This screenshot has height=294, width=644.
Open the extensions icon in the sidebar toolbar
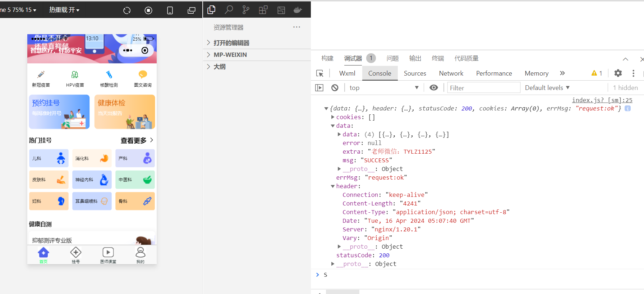263,10
